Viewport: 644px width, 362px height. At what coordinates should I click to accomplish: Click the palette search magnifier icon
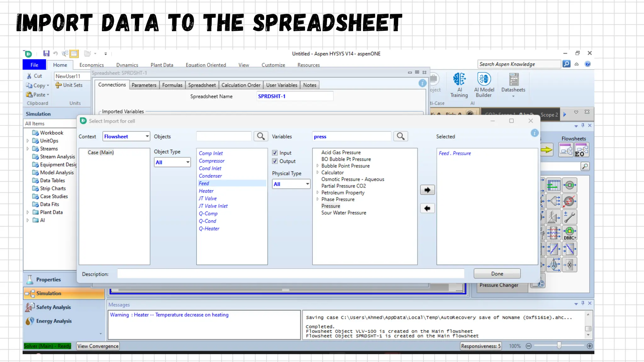(x=585, y=167)
